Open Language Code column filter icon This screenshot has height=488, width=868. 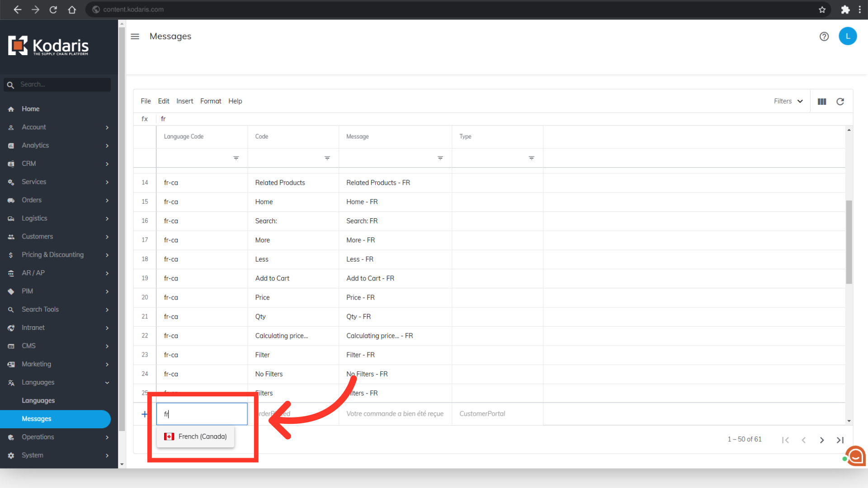tap(236, 158)
